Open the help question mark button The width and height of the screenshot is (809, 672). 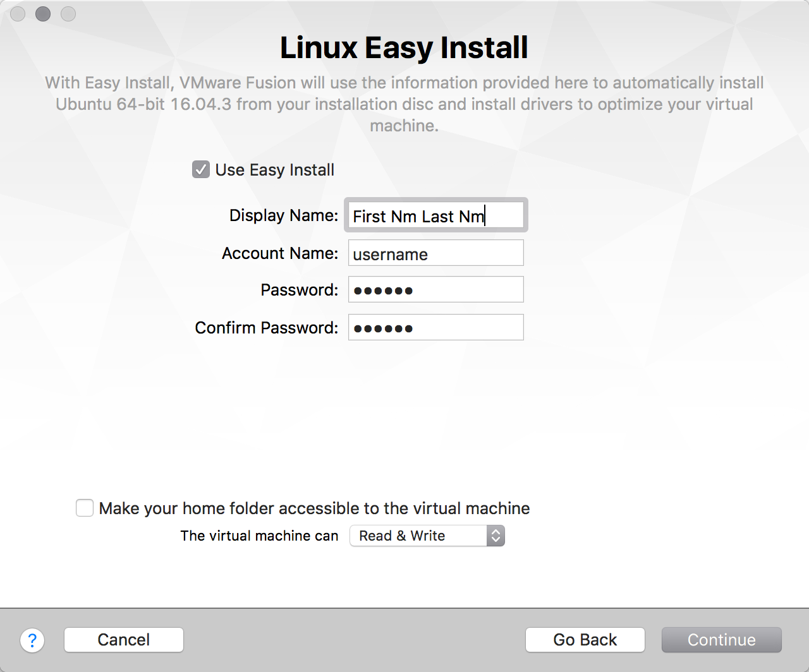[32, 640]
